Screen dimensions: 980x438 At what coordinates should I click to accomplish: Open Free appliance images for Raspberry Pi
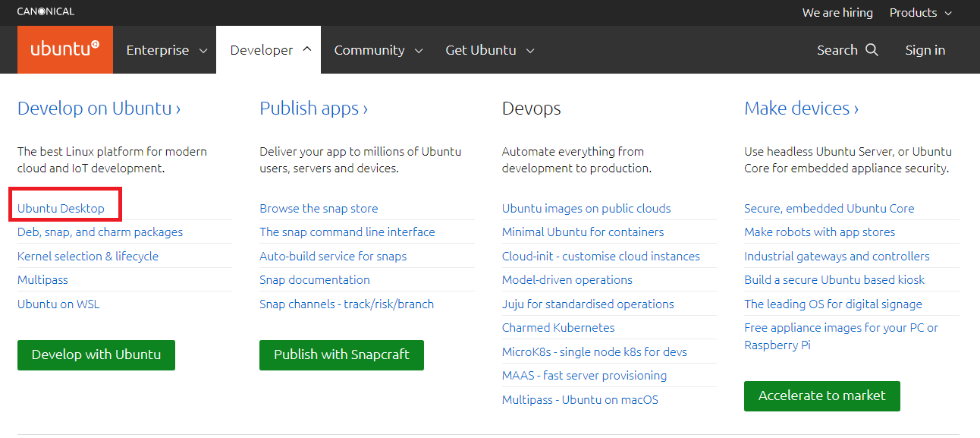841,336
